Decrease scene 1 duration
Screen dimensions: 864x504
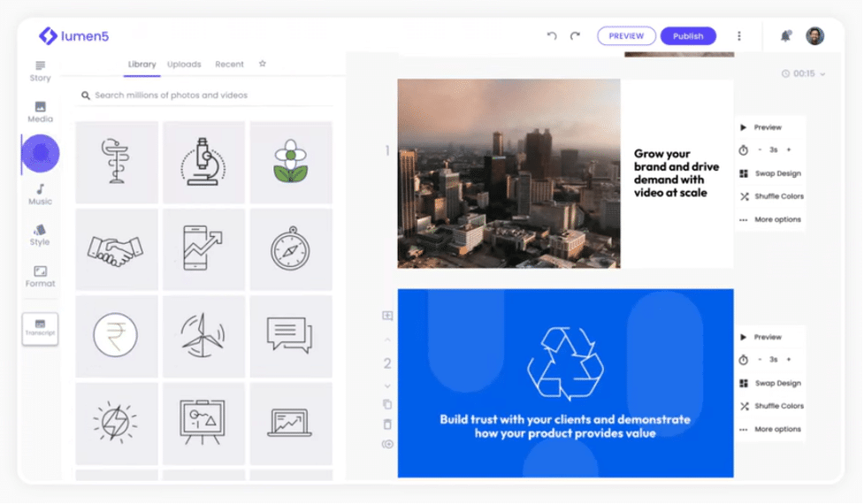(x=760, y=149)
